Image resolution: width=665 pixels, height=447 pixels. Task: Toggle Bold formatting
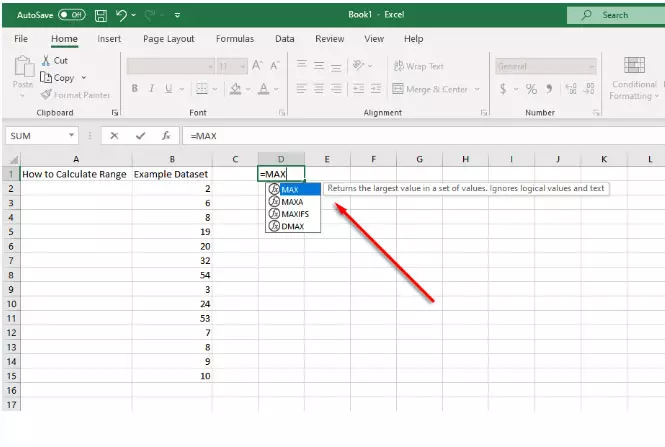[135, 88]
